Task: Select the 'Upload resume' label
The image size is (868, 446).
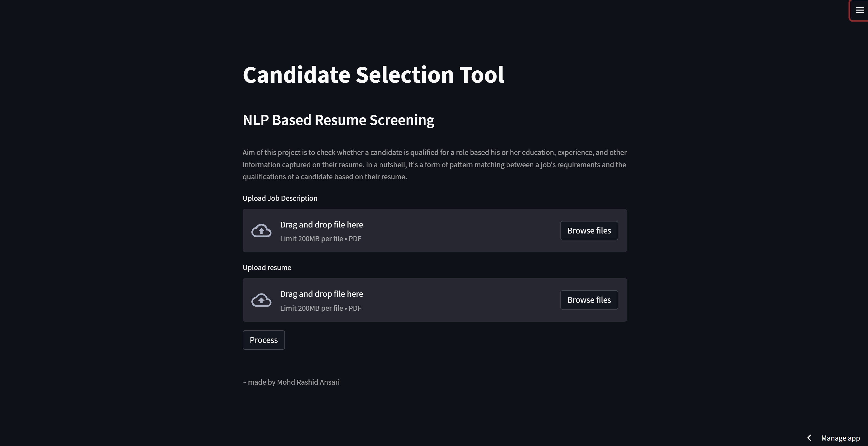Action: [x=266, y=268]
